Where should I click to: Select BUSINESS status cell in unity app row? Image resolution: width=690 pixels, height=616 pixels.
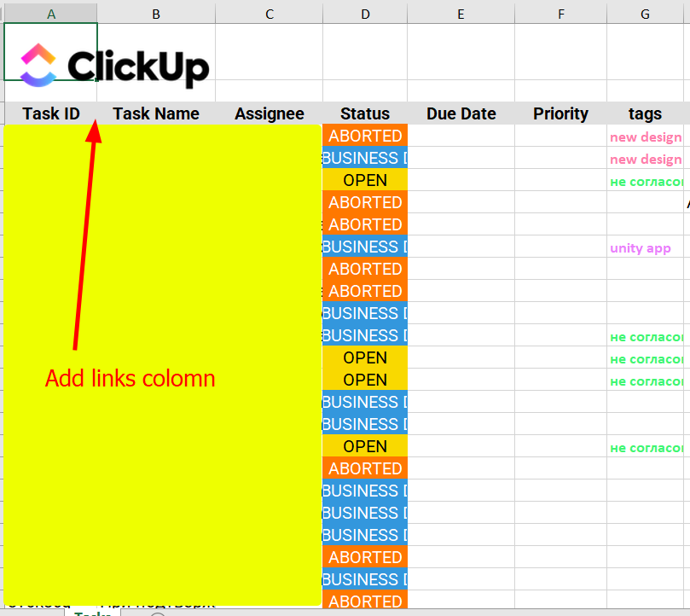pos(365,247)
